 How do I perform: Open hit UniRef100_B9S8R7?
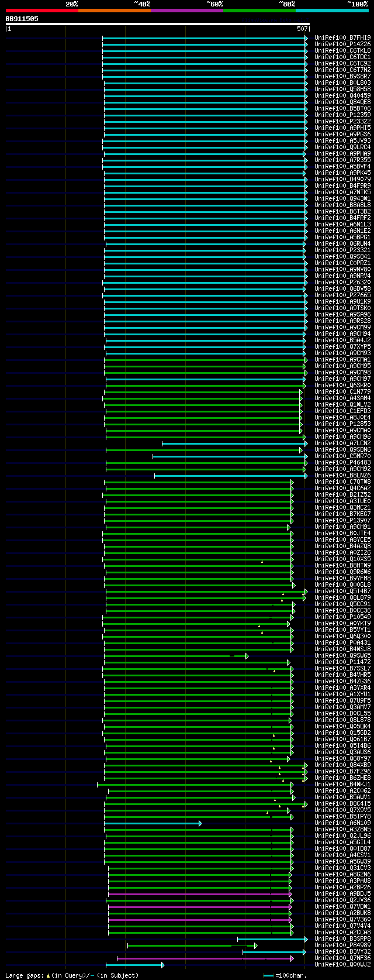pos(342,76)
